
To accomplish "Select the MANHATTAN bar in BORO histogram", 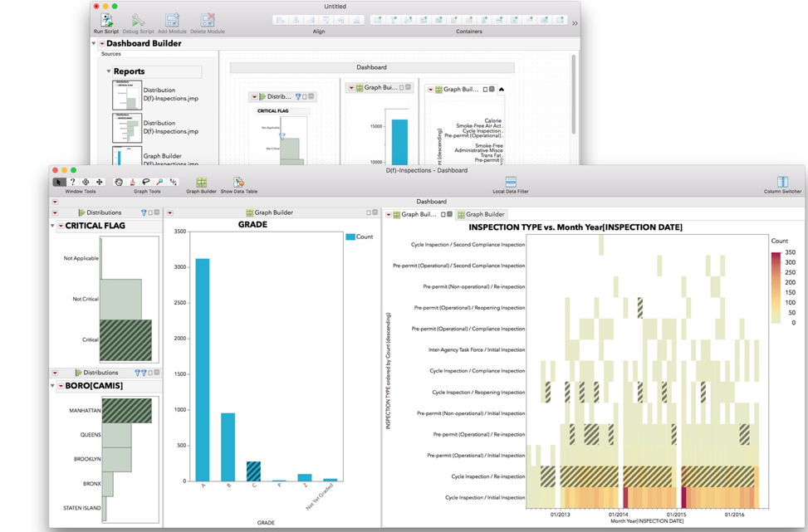I will [x=127, y=411].
